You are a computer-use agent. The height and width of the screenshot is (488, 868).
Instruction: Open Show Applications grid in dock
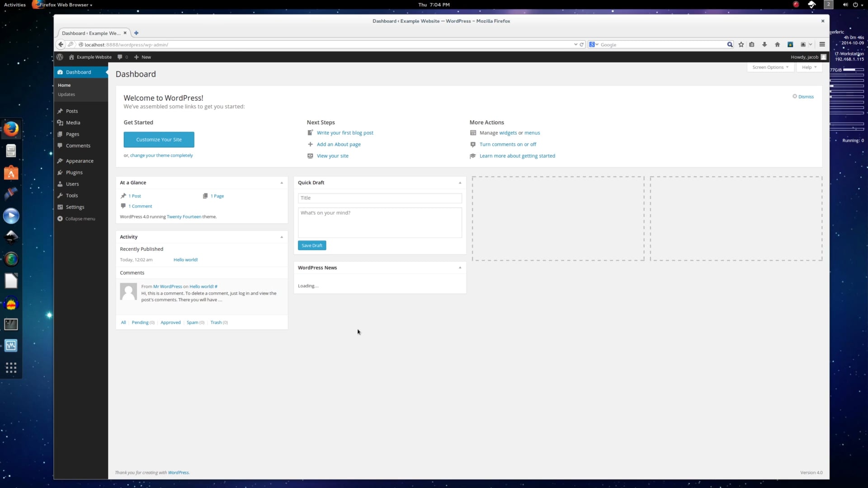click(11, 367)
